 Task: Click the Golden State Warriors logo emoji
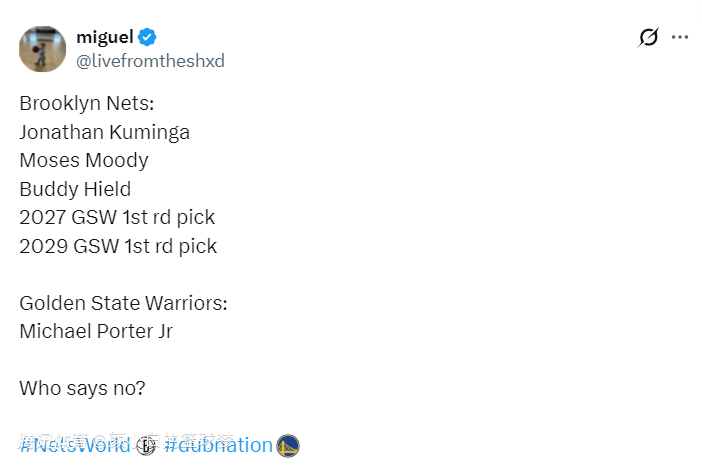pyautogui.click(x=288, y=446)
